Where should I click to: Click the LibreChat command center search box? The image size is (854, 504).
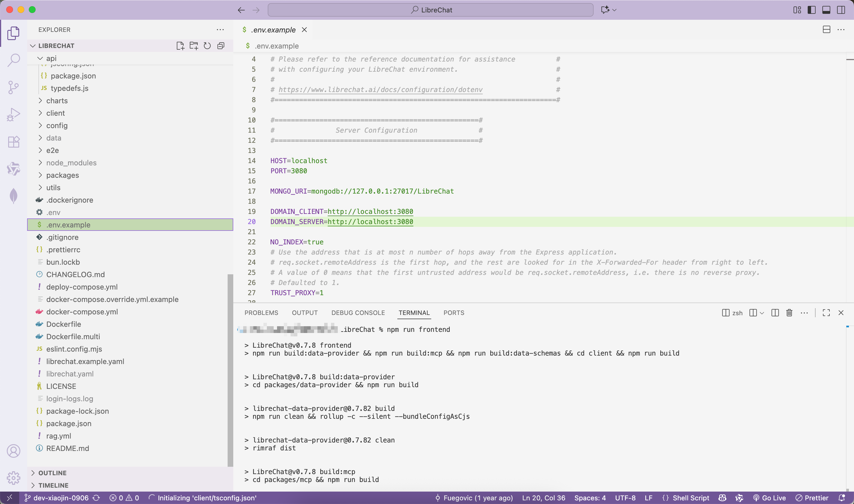(x=431, y=10)
